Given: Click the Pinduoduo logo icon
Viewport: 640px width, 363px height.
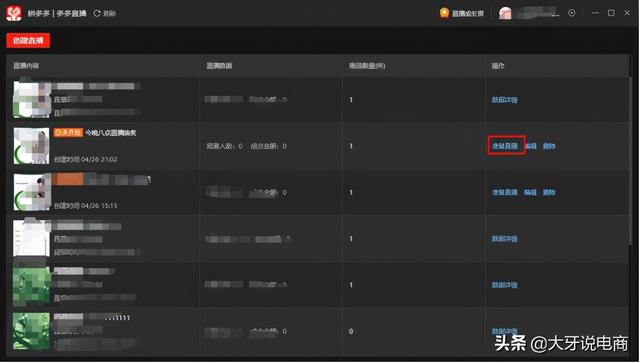Looking at the screenshot, I should [x=14, y=13].
